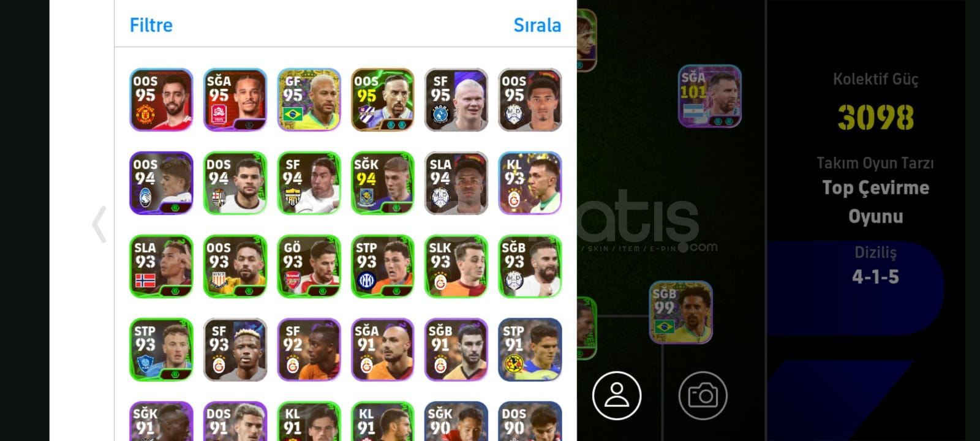Open the profile icon button

pos(617,395)
